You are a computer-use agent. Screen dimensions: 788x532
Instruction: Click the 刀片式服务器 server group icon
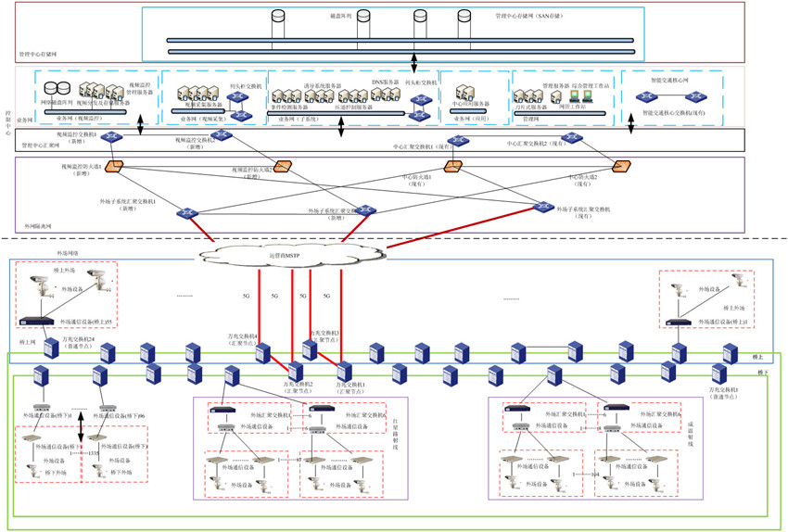(528, 96)
